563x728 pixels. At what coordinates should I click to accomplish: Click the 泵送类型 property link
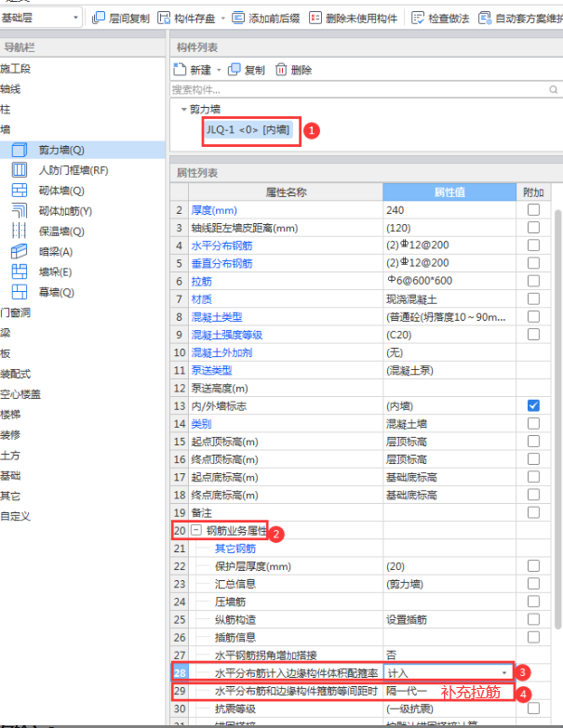211,370
